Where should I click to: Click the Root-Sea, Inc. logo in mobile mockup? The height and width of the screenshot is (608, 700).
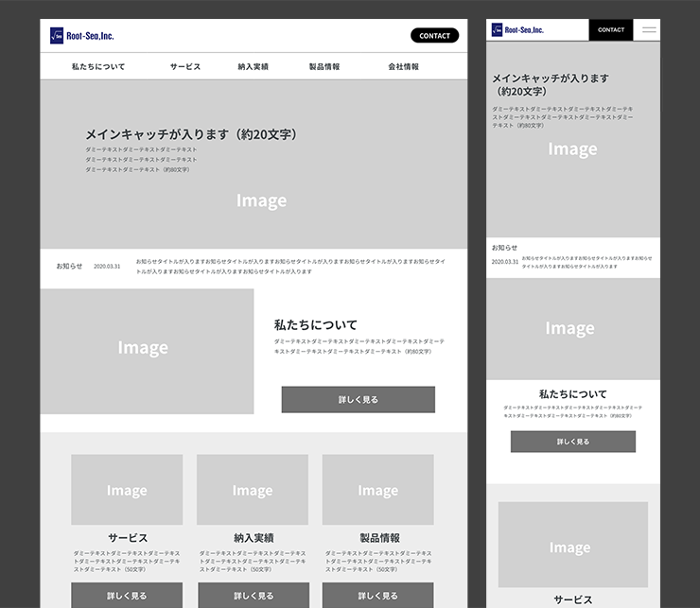(517, 30)
